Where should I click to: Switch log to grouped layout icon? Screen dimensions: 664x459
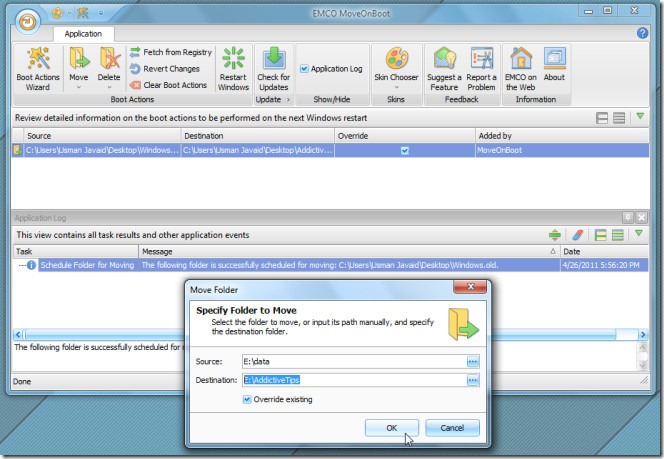point(600,235)
